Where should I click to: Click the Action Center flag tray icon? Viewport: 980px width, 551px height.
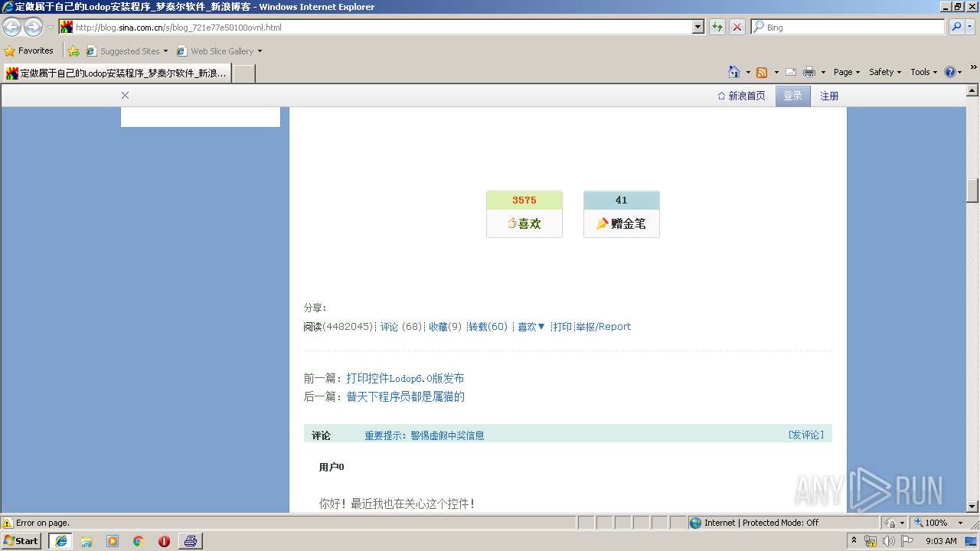906,541
